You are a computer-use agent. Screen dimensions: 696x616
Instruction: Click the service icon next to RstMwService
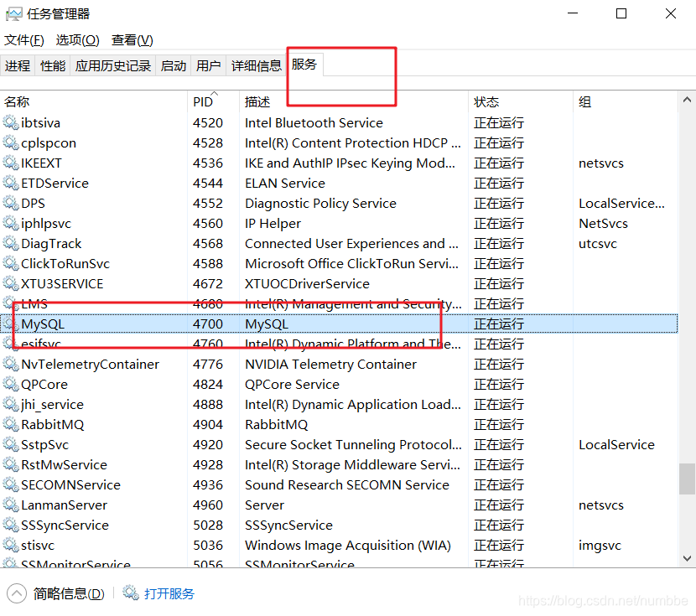[x=11, y=464]
